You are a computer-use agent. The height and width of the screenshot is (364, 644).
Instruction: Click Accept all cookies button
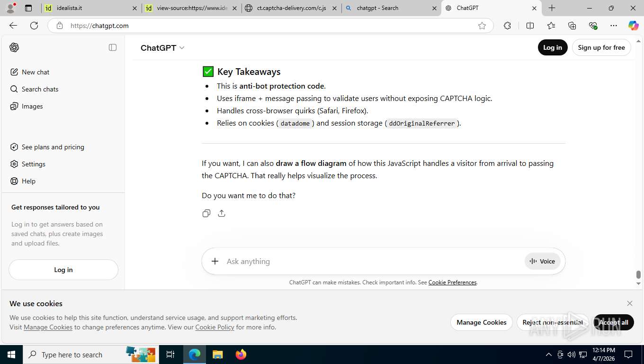[x=614, y=322]
